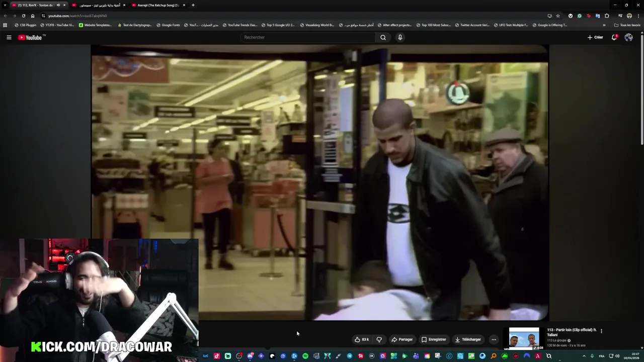Open Website Templates bookmark
Image resolution: width=644 pixels, height=362 pixels.
click(96, 25)
